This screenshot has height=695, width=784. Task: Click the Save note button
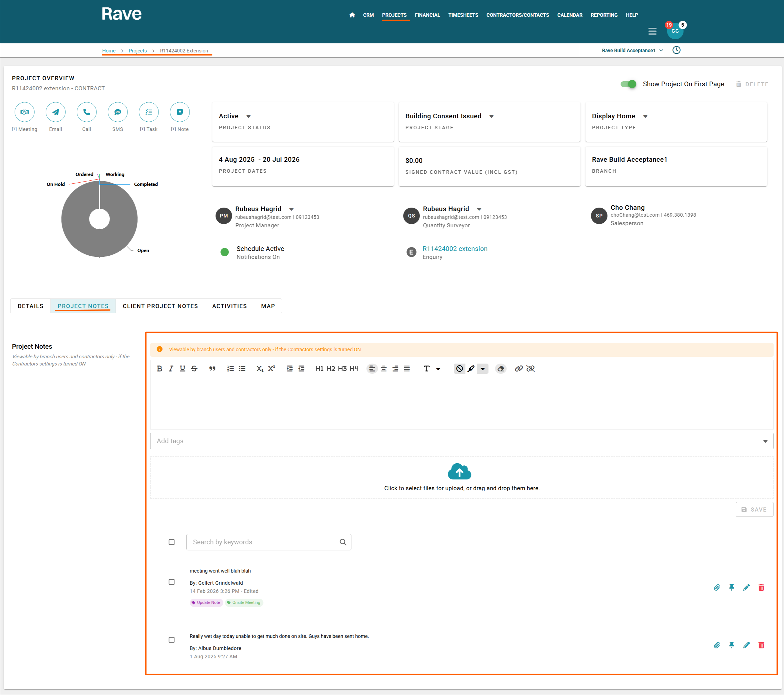(754, 509)
